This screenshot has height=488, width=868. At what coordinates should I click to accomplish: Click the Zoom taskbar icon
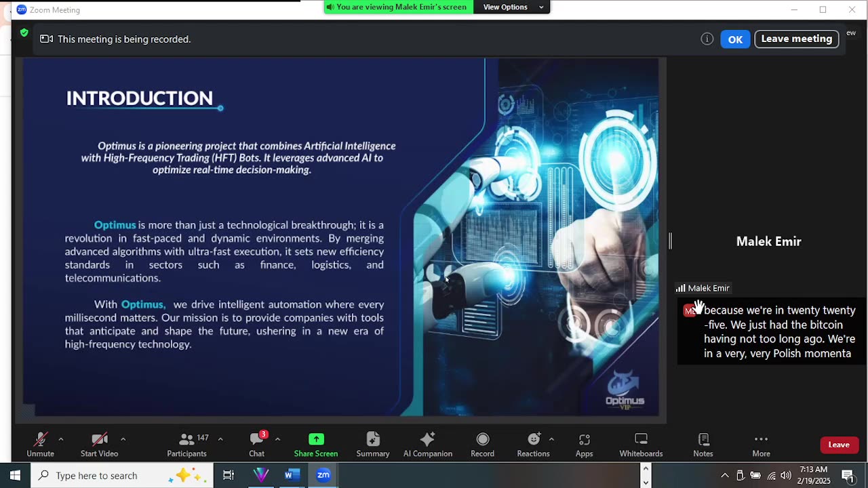pyautogui.click(x=323, y=475)
